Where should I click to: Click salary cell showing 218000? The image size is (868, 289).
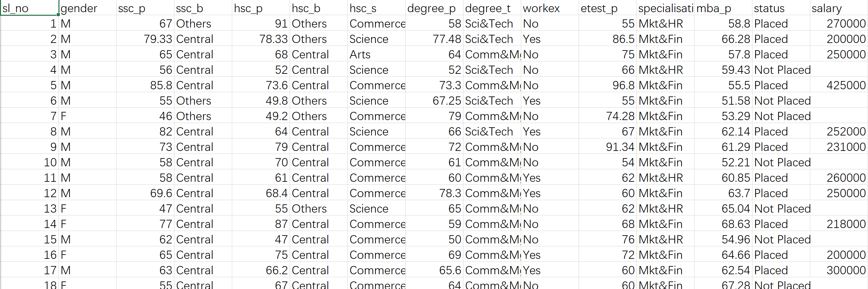pos(838,224)
